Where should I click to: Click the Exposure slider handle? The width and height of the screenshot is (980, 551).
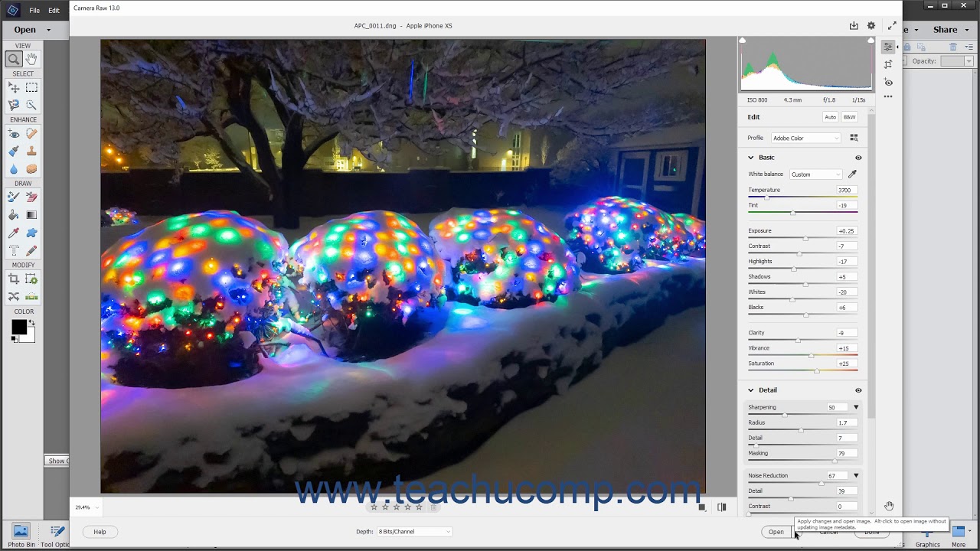(805, 238)
